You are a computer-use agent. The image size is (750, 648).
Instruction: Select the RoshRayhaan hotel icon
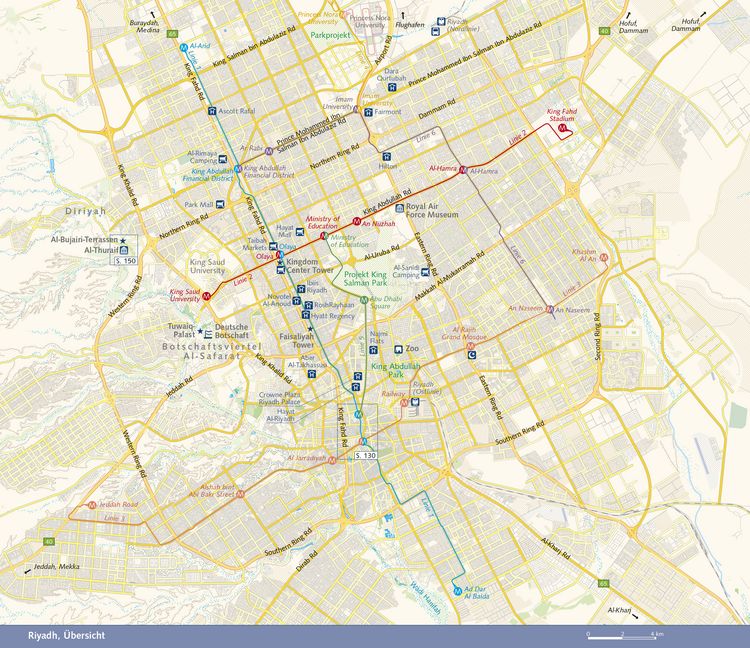tap(309, 305)
